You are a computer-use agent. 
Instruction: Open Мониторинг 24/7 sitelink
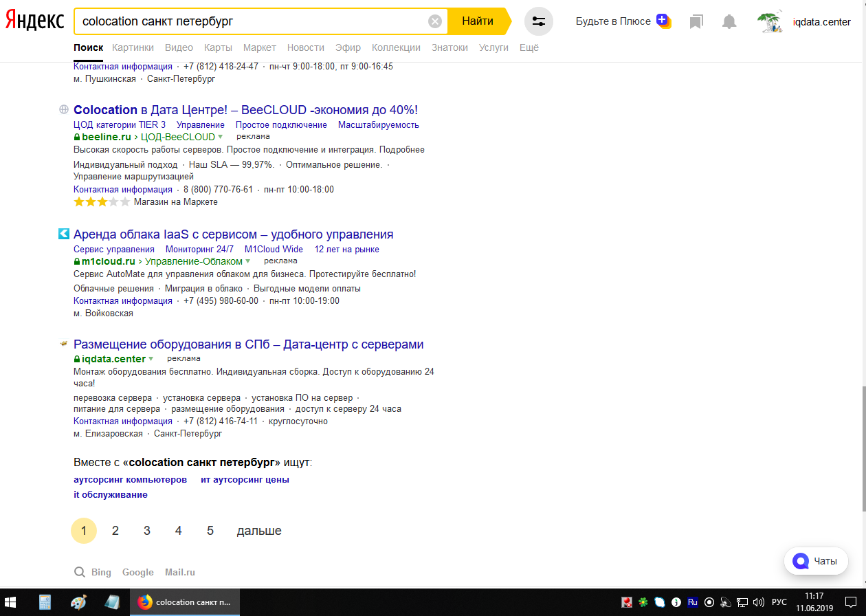pos(199,250)
